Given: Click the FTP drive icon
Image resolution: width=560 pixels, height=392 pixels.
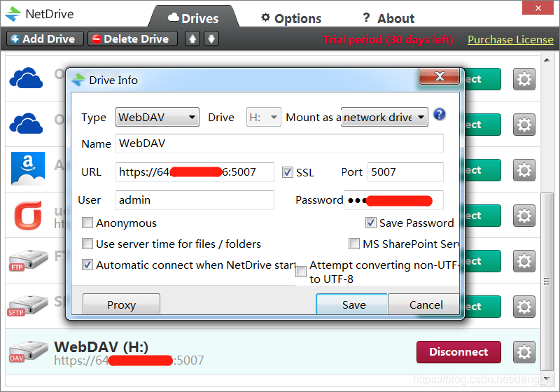Looking at the screenshot, I should tap(28, 260).
